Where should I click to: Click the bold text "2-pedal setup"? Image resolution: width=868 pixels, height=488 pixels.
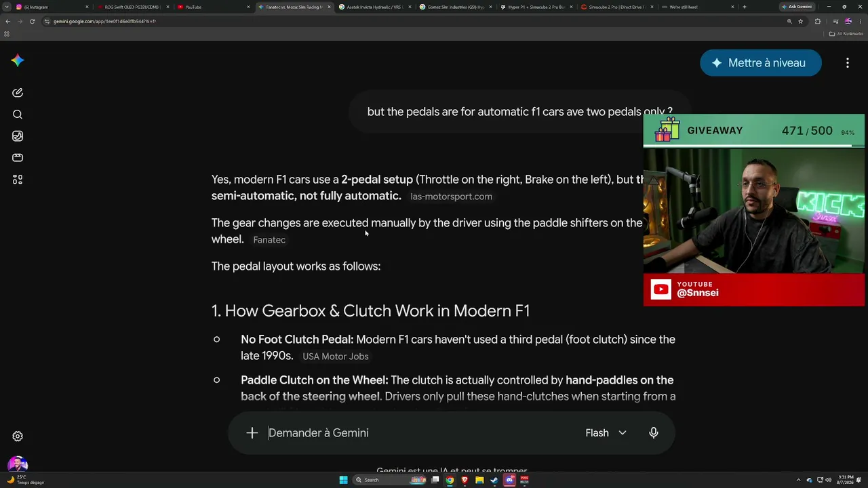pos(377,180)
